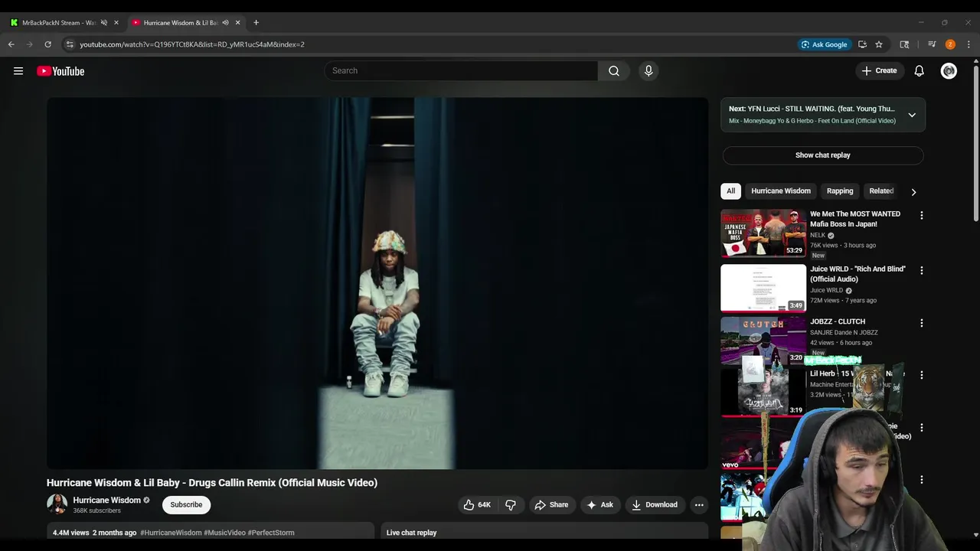The image size is (980, 551).
Task: Switch to MrBackPackN Stream tab
Action: (58, 23)
